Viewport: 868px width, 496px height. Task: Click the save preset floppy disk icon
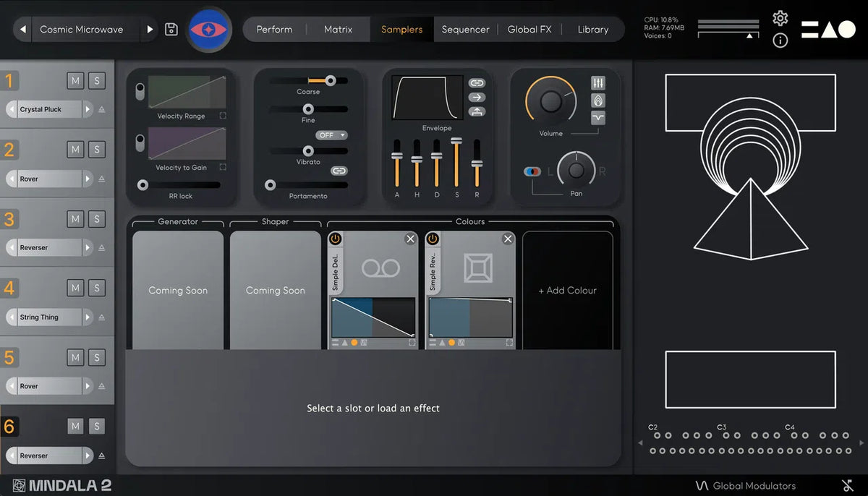(171, 30)
